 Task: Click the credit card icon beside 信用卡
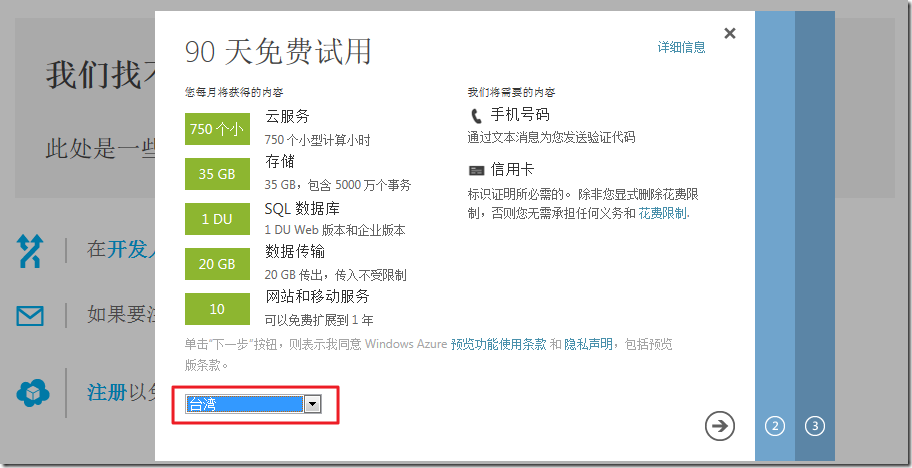click(x=477, y=171)
